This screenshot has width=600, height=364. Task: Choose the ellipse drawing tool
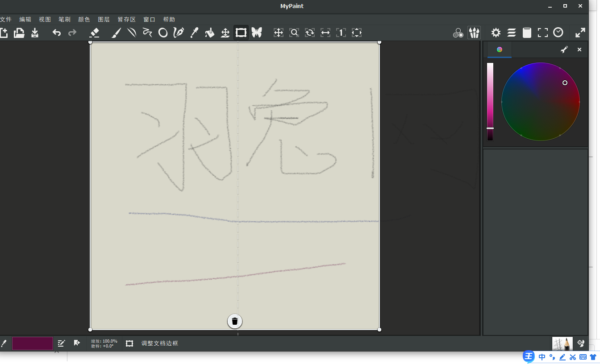click(163, 33)
